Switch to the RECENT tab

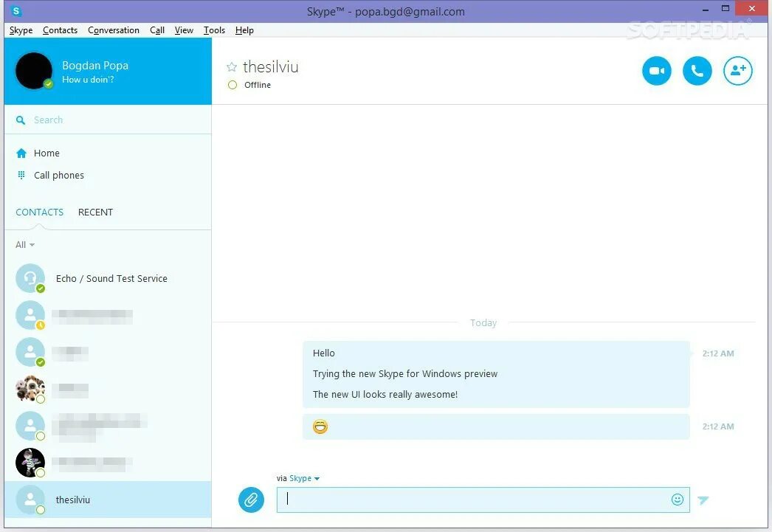(95, 212)
